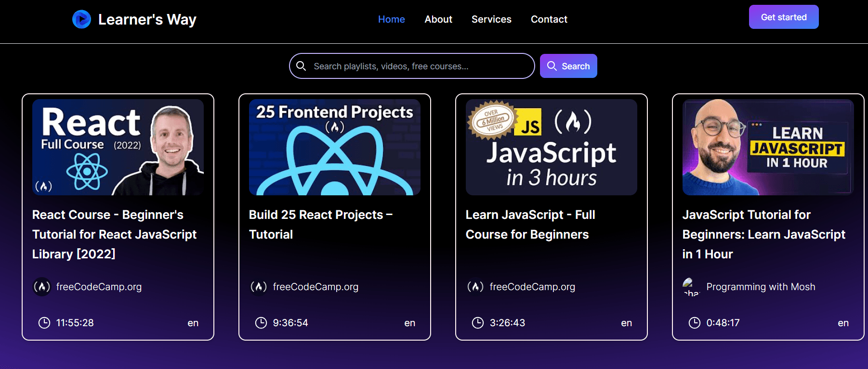
Task: Focus the search playlists input field
Action: coord(419,66)
